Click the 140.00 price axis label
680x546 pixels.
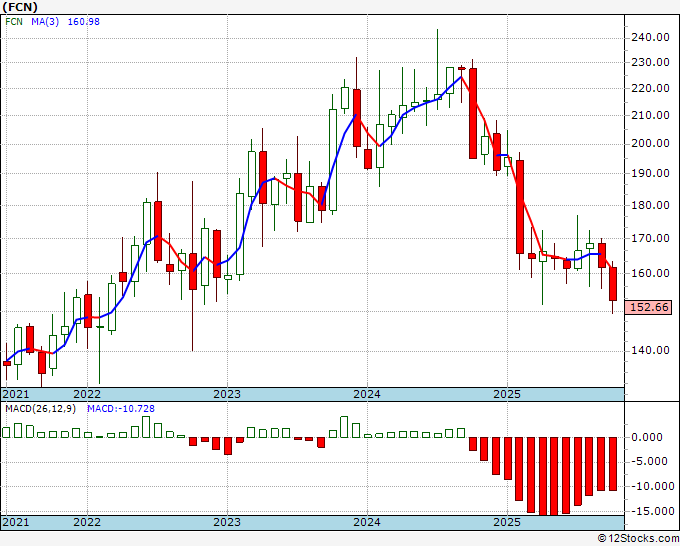point(651,350)
